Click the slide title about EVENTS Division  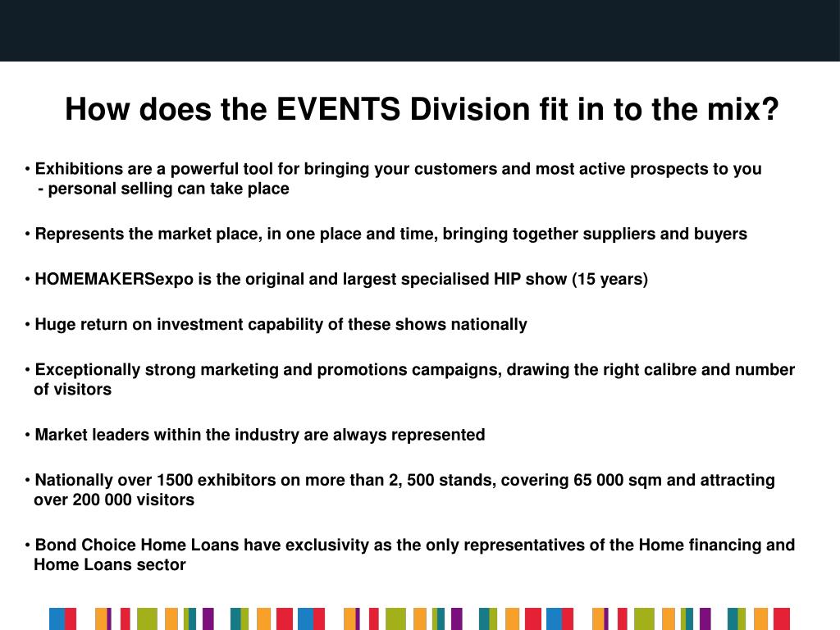(422, 109)
